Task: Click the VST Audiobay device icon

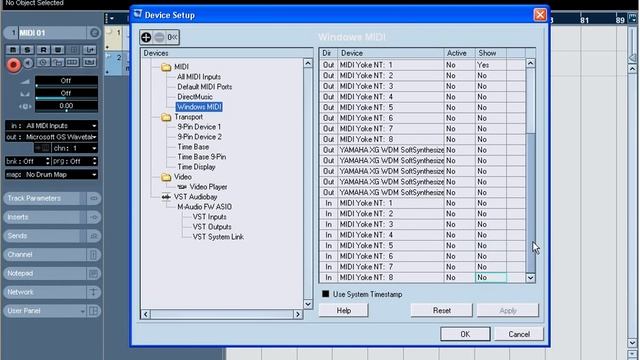Action: pyautogui.click(x=166, y=197)
